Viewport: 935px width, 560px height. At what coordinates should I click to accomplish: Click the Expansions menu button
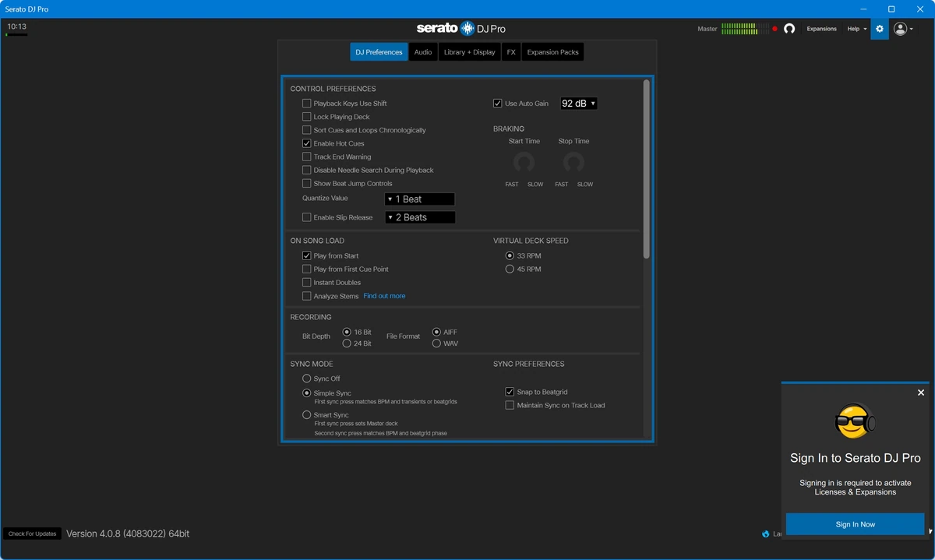click(821, 29)
